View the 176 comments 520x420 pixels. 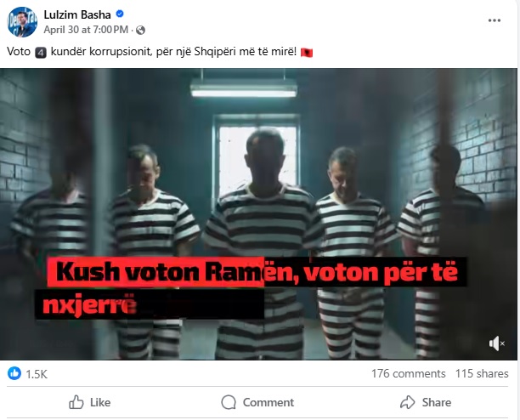point(408,373)
